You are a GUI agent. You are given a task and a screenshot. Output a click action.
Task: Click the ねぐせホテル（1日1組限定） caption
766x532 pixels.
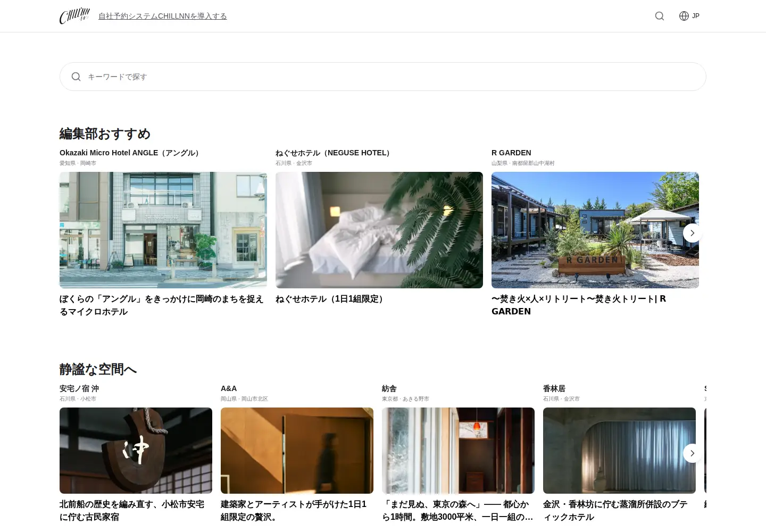tap(331, 299)
